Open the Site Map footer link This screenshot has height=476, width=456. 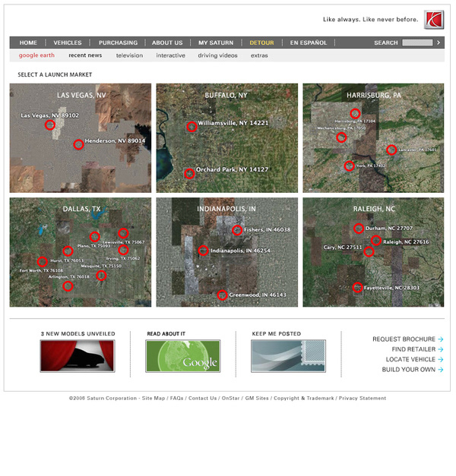coord(154,399)
